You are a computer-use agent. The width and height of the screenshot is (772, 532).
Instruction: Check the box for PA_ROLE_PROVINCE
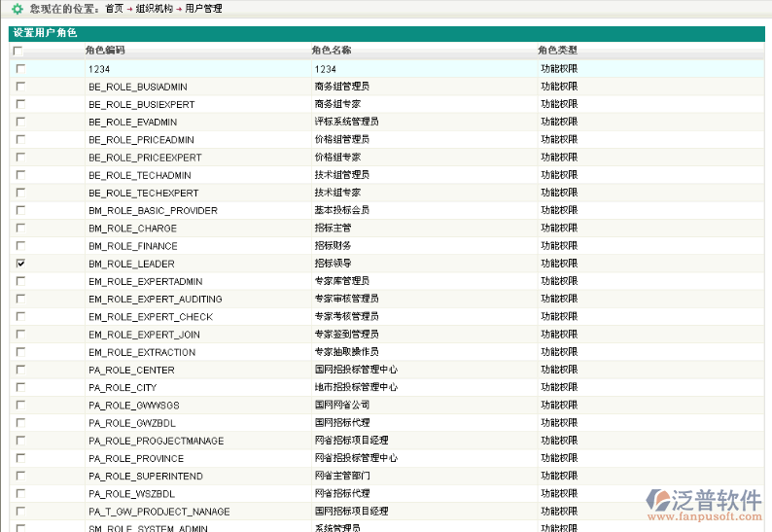[20, 458]
